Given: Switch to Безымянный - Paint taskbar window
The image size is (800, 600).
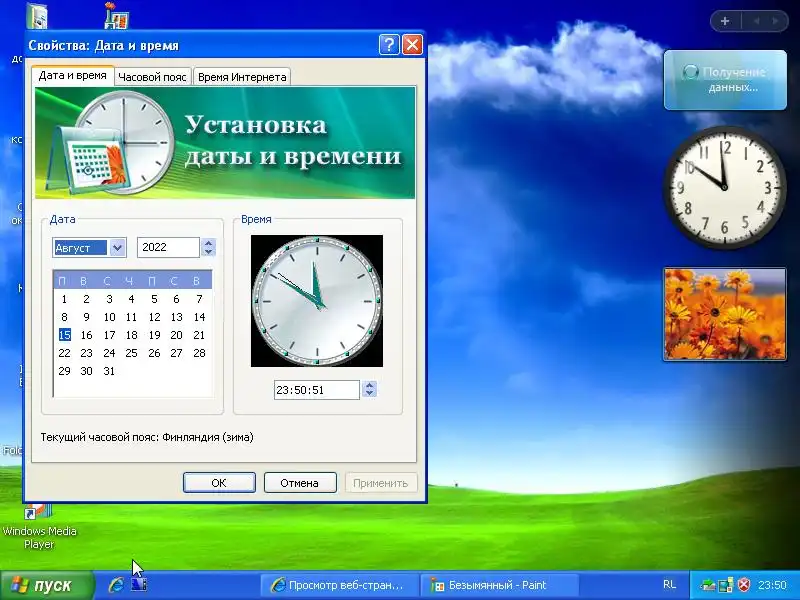Looking at the screenshot, I should click(500, 585).
